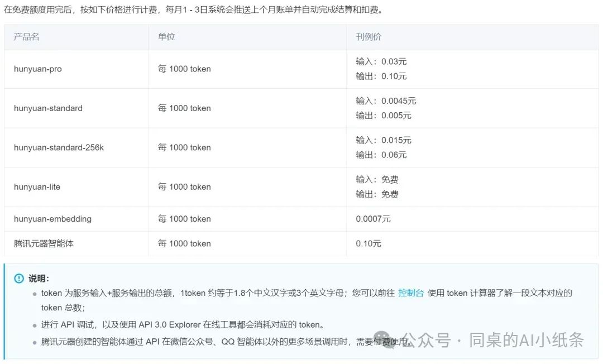Click 输出：0.10元 price in hunyuan-pro row
The width and height of the screenshot is (603, 364).
click(x=381, y=76)
